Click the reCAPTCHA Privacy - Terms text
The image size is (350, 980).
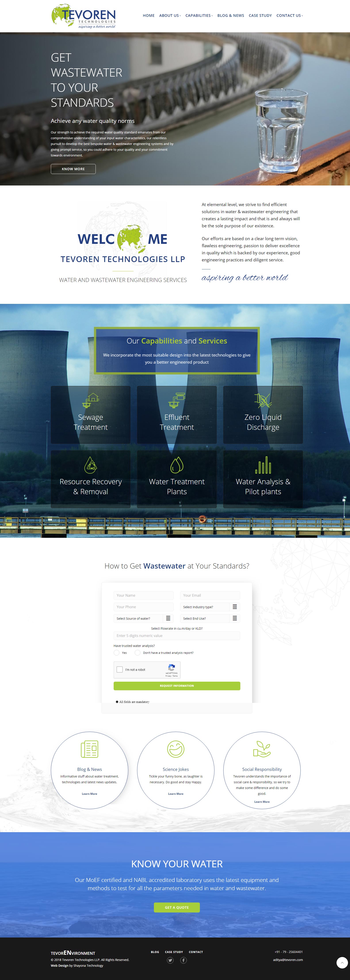click(171, 676)
